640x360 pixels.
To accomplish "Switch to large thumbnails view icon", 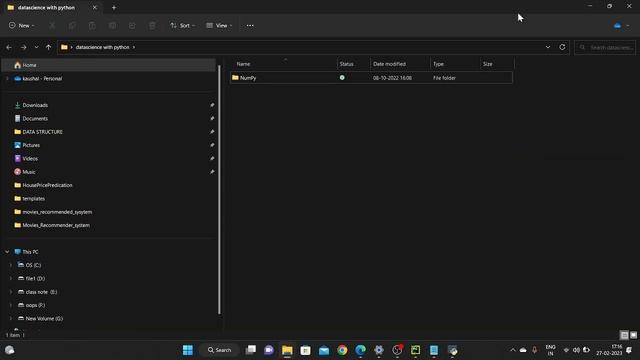I will (x=633, y=335).
